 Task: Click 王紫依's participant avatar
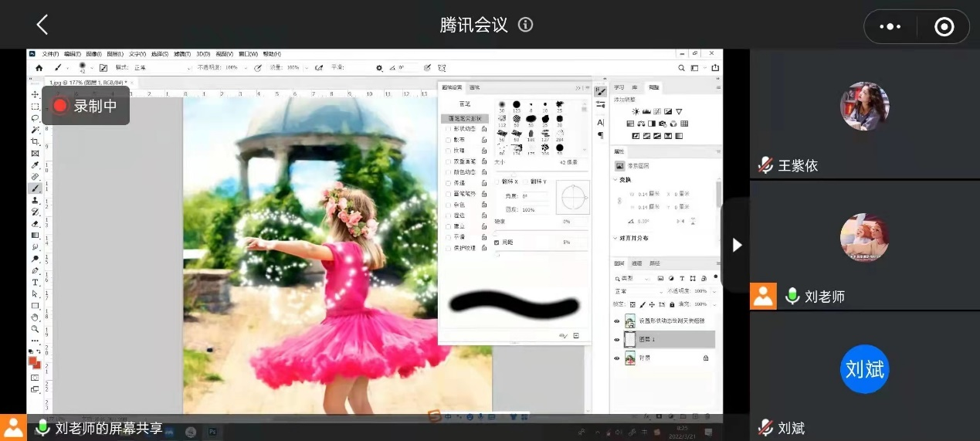864,106
